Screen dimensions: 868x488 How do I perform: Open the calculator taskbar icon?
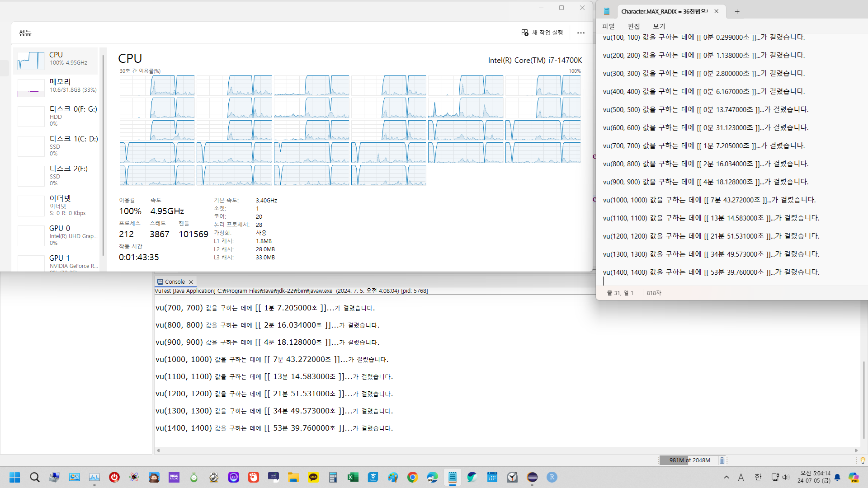333,477
